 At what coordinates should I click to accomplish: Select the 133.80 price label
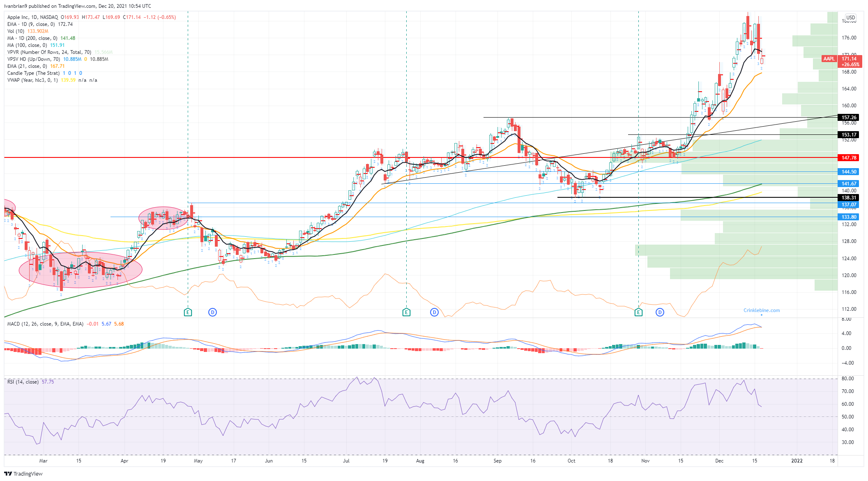849,217
